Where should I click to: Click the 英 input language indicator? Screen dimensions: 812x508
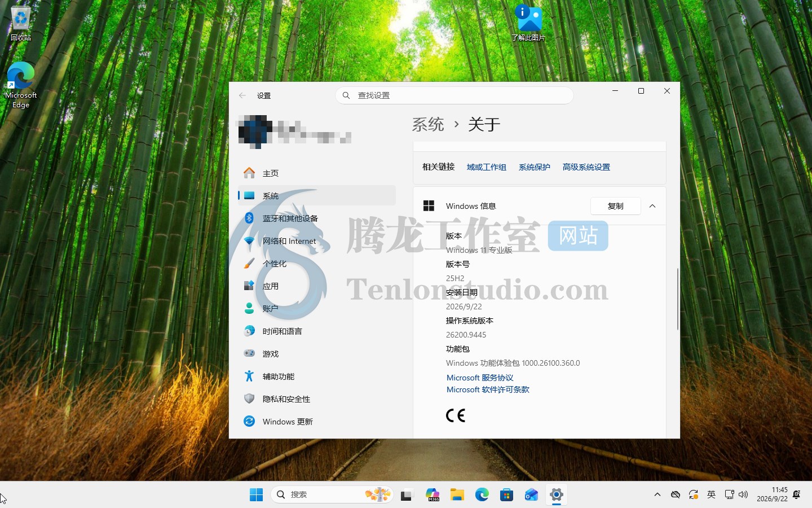pyautogui.click(x=712, y=494)
